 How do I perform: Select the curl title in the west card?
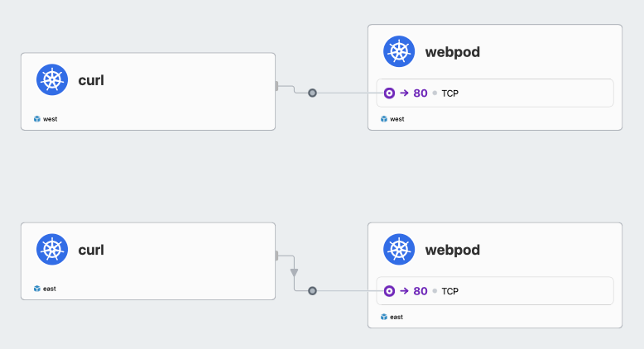point(91,80)
